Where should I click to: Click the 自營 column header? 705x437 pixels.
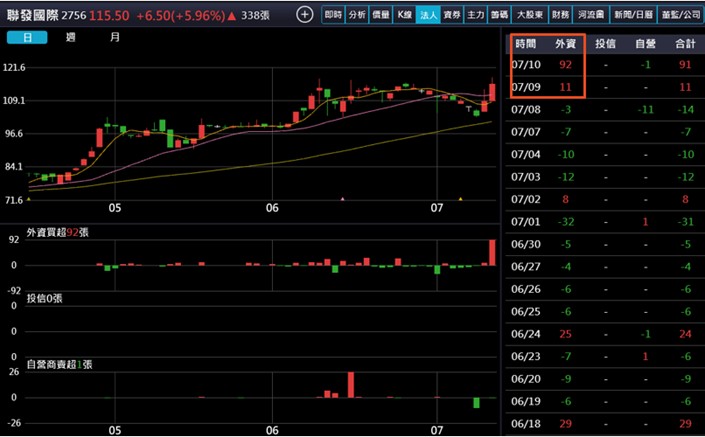click(x=645, y=44)
